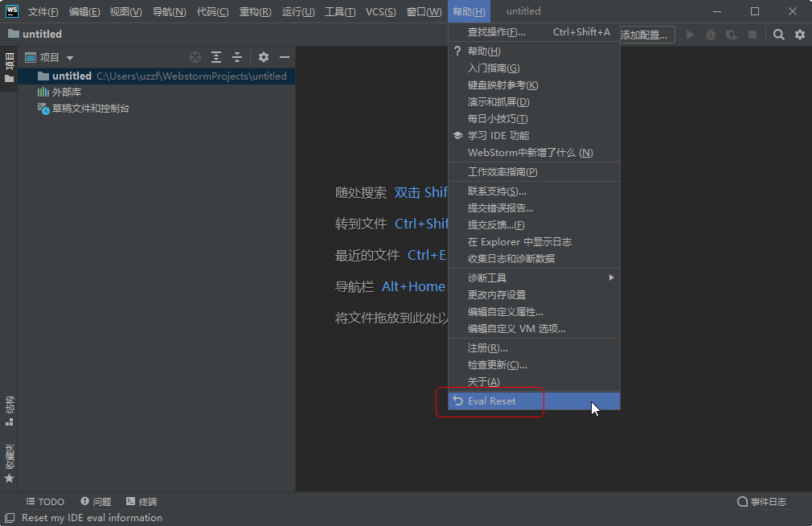The width and height of the screenshot is (812, 526).
Task: Toggle the 结构 tool window side tab
Action: click(x=9, y=412)
